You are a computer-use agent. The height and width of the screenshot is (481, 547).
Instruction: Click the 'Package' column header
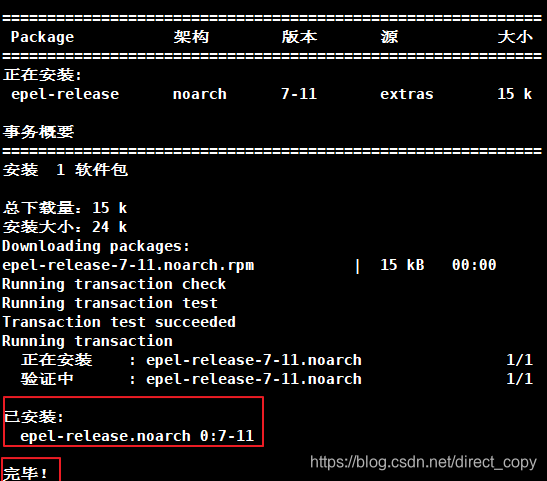(42, 37)
